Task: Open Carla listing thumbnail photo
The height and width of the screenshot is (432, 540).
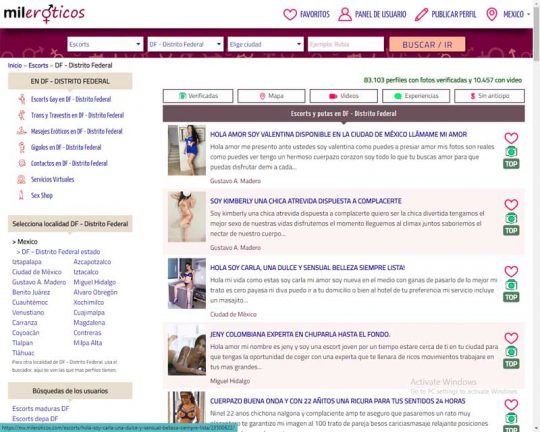Action: tap(187, 283)
